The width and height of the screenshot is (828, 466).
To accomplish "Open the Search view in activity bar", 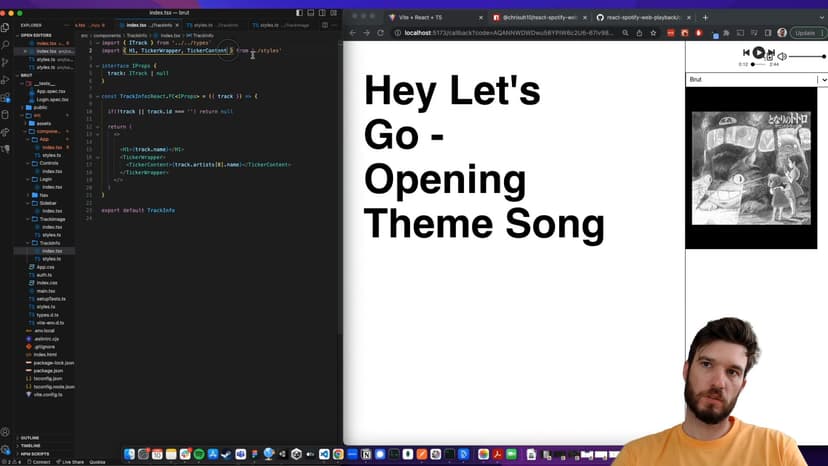I will click(6, 45).
